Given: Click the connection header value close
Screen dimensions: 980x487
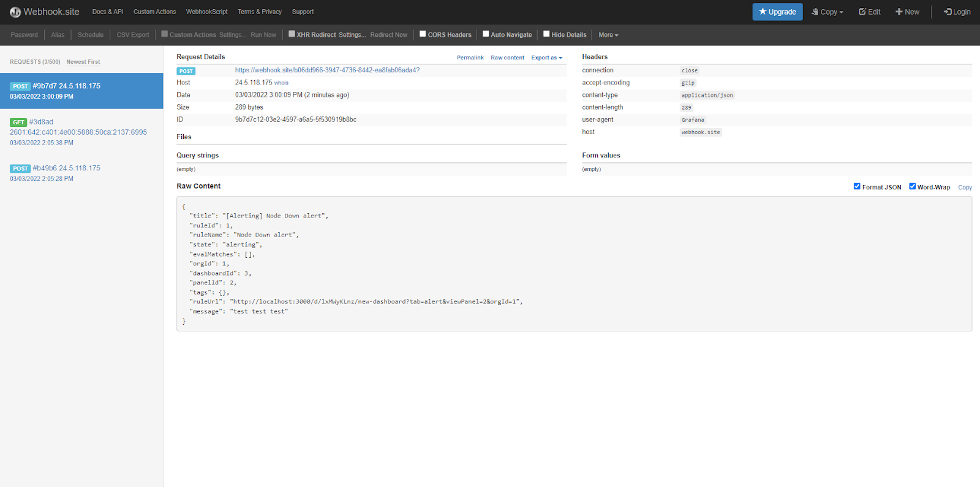Looking at the screenshot, I should pos(690,70).
